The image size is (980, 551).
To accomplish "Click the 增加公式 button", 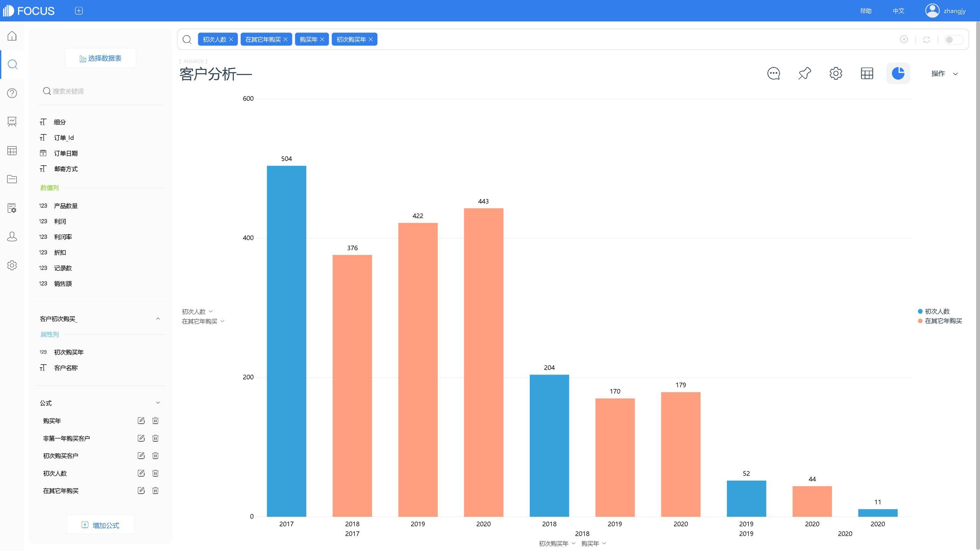I will (100, 525).
